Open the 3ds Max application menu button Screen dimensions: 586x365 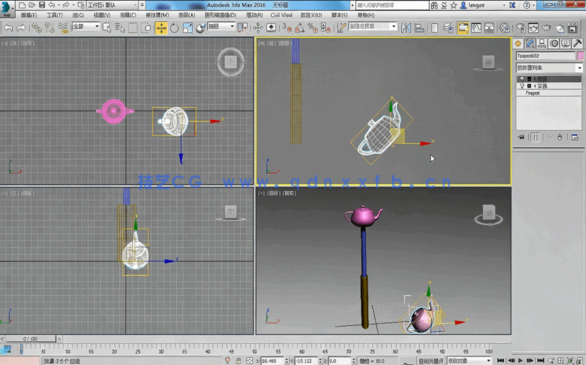[7, 8]
